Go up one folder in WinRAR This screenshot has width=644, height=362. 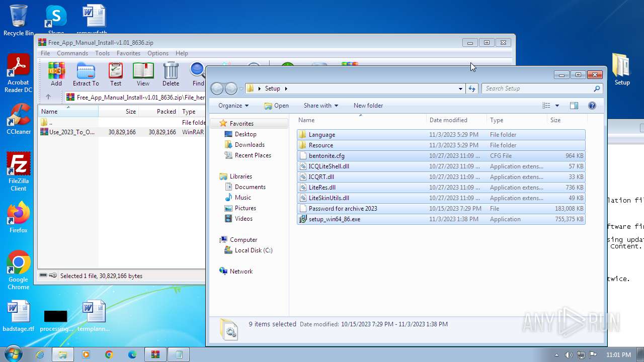[x=48, y=97]
